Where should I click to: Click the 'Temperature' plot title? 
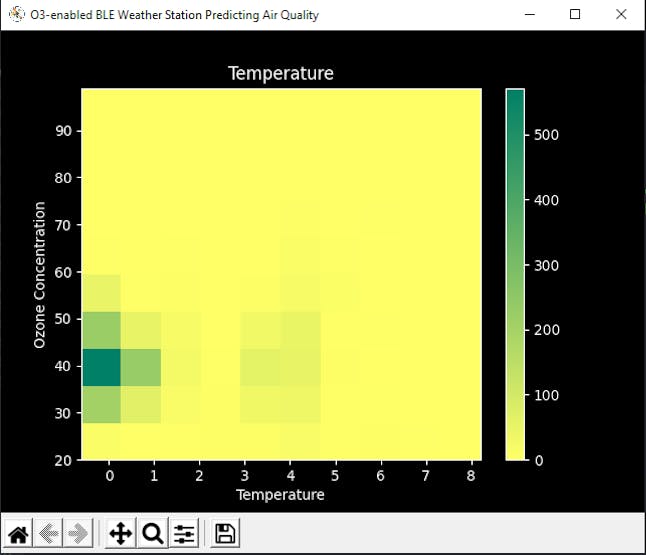coord(281,73)
